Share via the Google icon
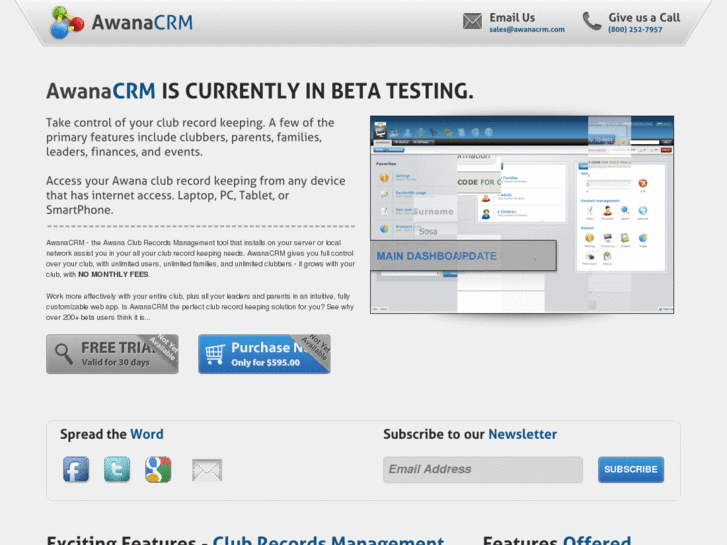 158,469
